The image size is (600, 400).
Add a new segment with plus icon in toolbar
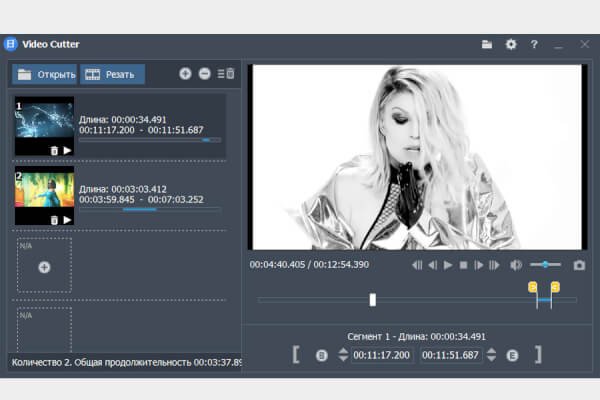pos(185,73)
